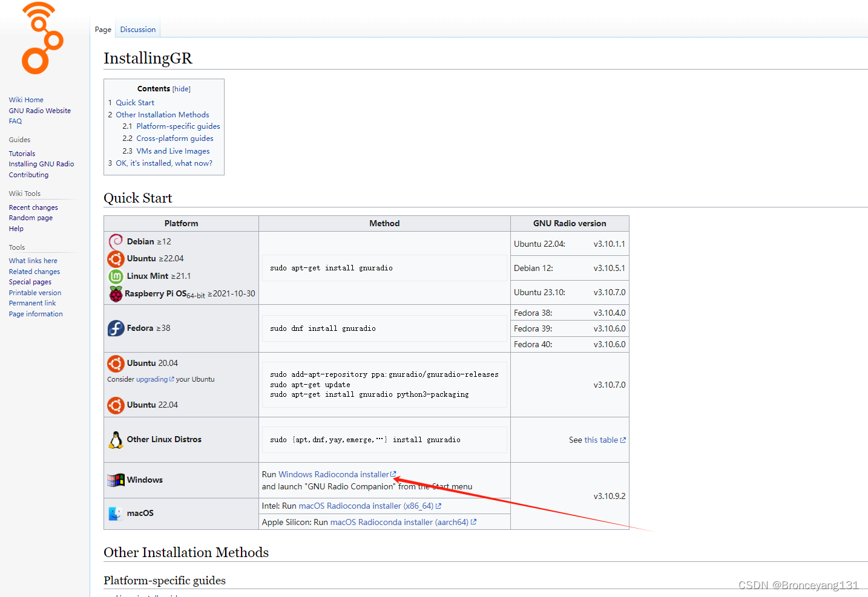Viewport: 868px width, 597px height.
Task: Open Installing GNU Radio sidebar link
Action: (x=41, y=164)
